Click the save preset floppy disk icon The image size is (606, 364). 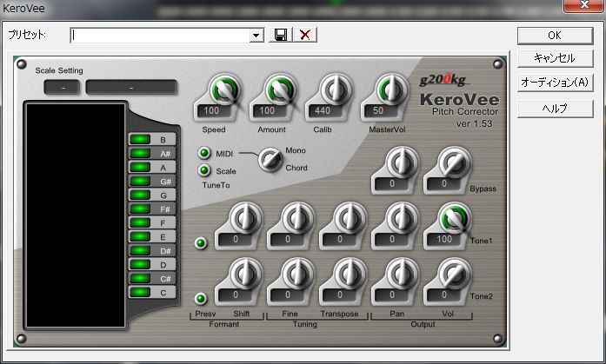coord(281,35)
